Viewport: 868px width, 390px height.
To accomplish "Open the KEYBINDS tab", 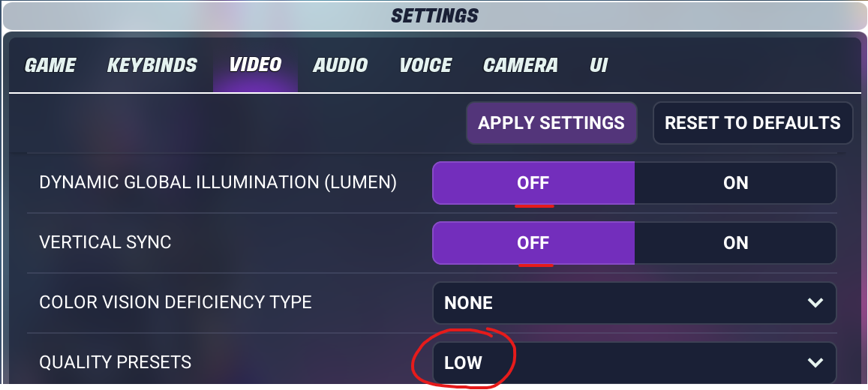I will tap(152, 65).
